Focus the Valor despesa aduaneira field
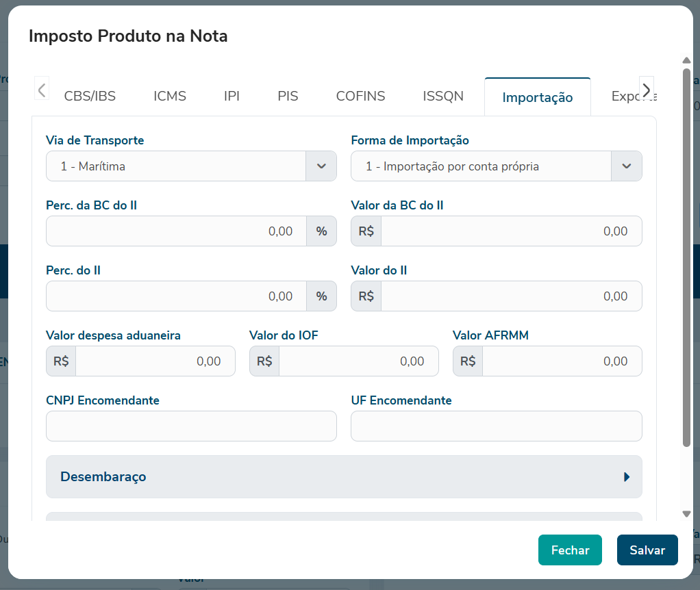 [155, 361]
